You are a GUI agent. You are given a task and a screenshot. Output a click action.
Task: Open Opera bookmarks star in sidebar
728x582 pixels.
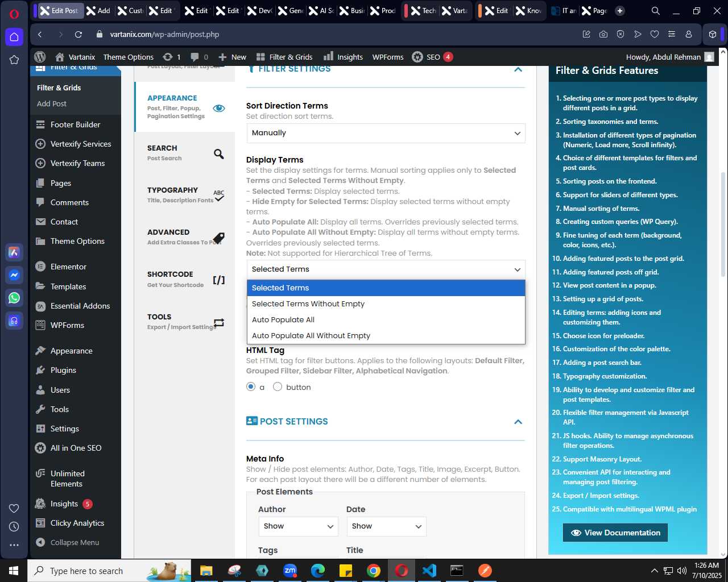[x=14, y=60]
